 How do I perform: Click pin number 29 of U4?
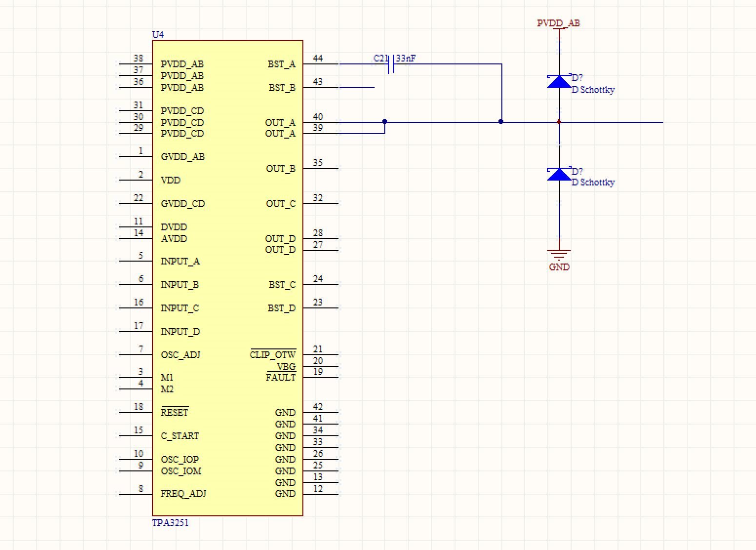139,127
